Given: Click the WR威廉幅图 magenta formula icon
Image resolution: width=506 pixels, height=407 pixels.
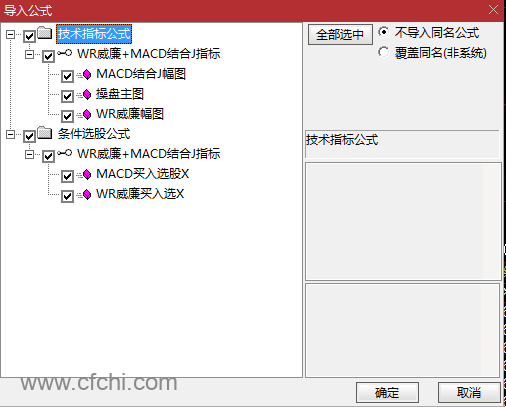Looking at the screenshot, I should tap(87, 115).
